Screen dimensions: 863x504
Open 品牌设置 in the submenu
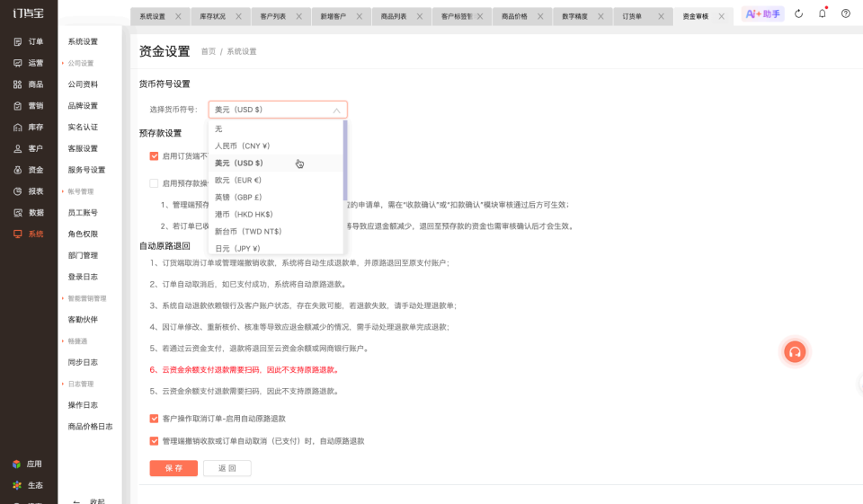[83, 106]
